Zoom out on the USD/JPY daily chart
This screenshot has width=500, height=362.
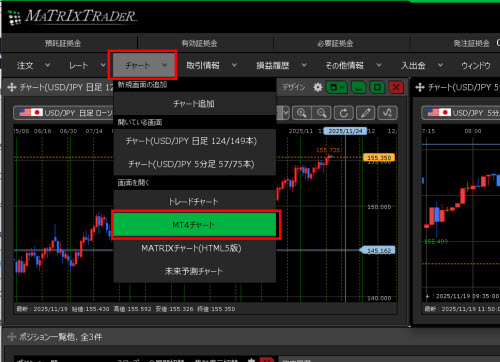321,113
